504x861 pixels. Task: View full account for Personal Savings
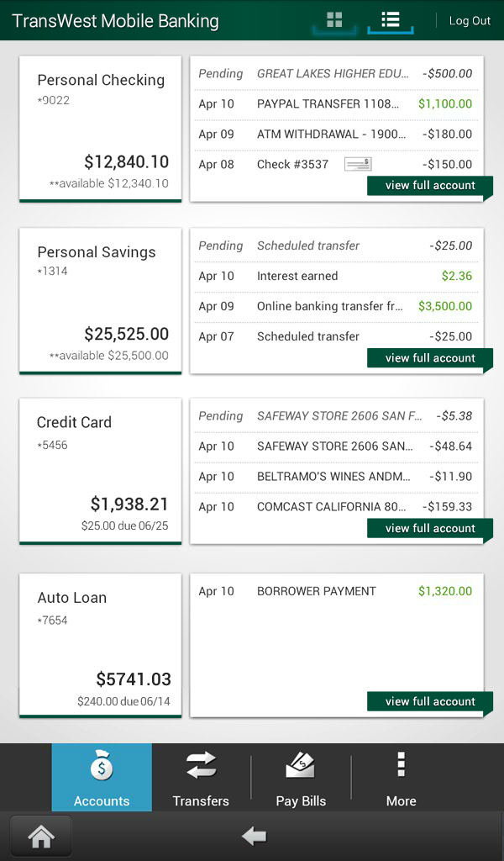[429, 358]
